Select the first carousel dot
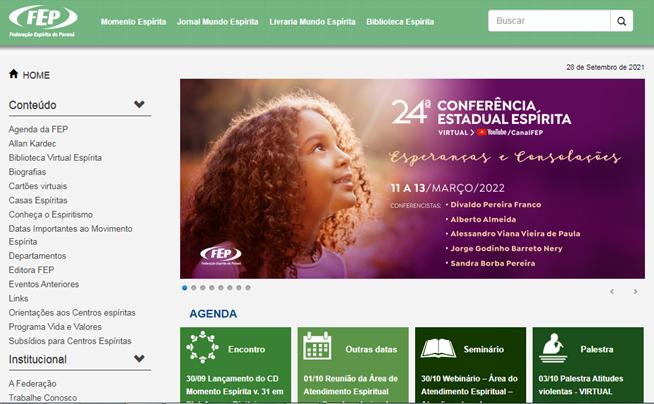This screenshot has height=404, width=654. pyautogui.click(x=184, y=288)
